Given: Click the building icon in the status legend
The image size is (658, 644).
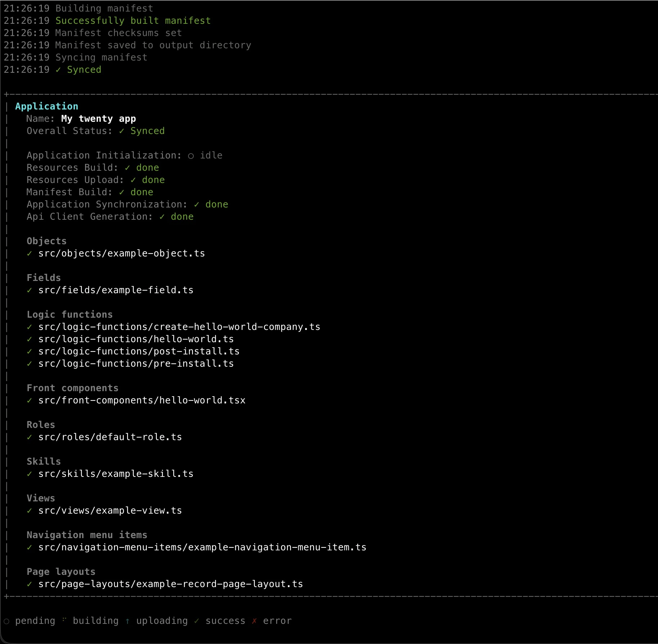Looking at the screenshot, I should tap(64, 621).
